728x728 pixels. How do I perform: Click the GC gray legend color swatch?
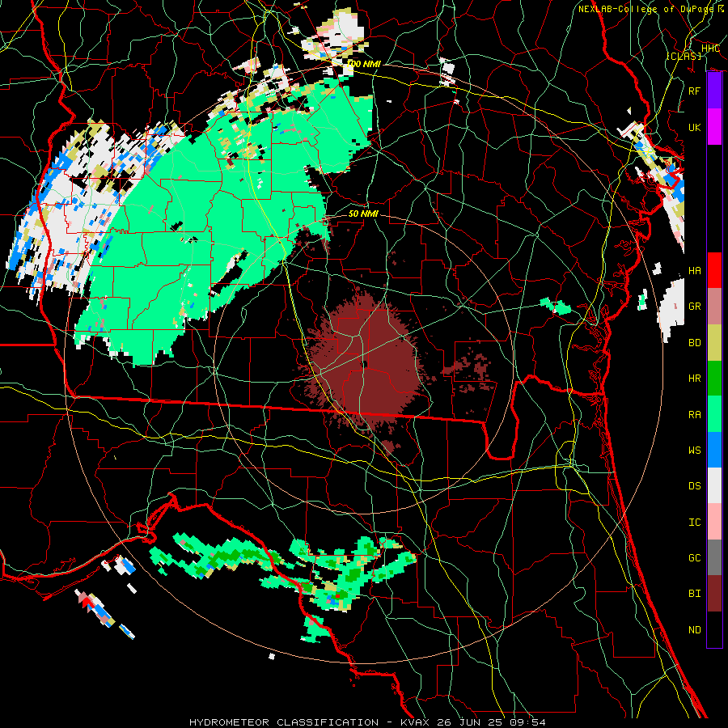(714, 557)
